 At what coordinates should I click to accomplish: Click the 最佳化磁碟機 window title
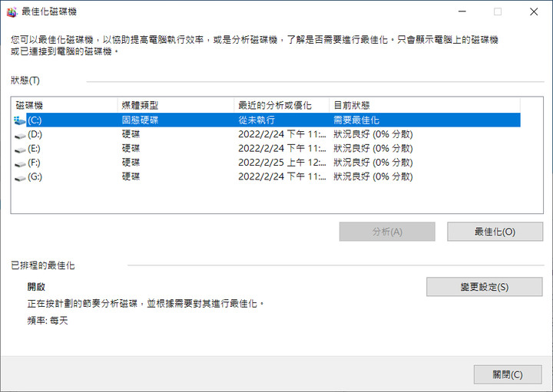pos(49,12)
